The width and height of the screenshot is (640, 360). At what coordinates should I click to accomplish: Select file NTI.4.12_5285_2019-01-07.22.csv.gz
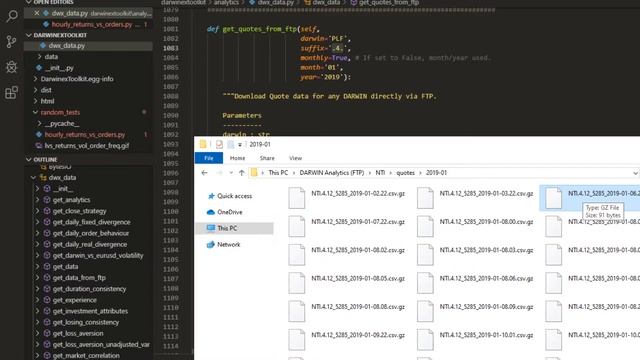[347, 226]
